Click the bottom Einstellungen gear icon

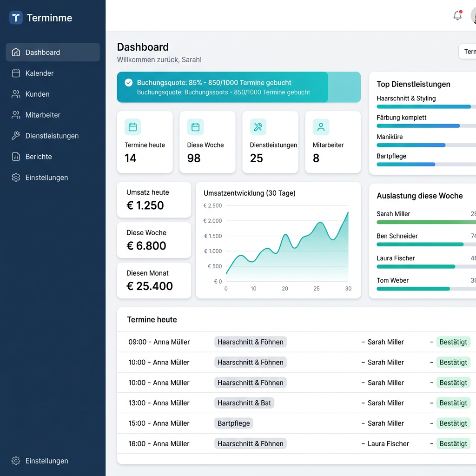pos(16,461)
